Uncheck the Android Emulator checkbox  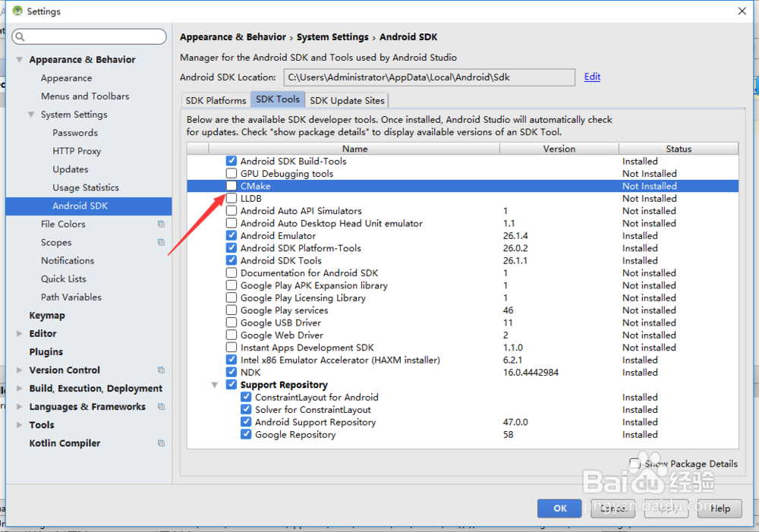231,235
